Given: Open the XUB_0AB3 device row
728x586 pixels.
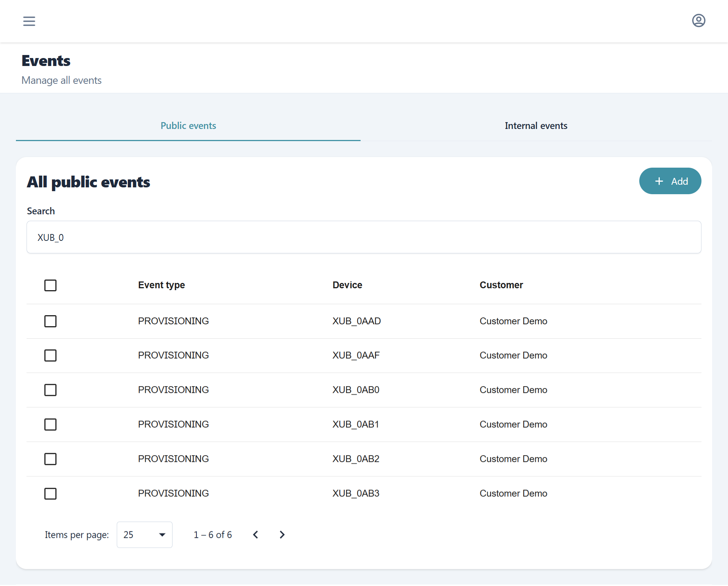Looking at the screenshot, I should pos(356,493).
